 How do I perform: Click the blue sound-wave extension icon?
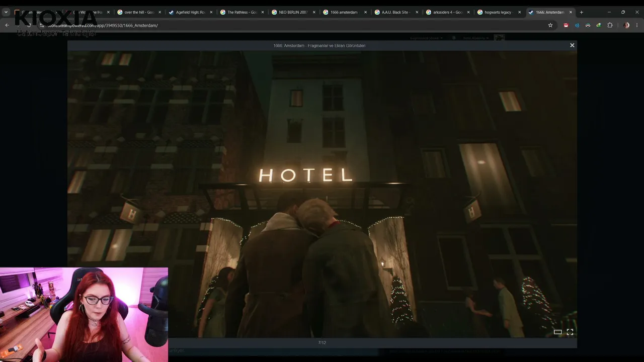pos(577,25)
